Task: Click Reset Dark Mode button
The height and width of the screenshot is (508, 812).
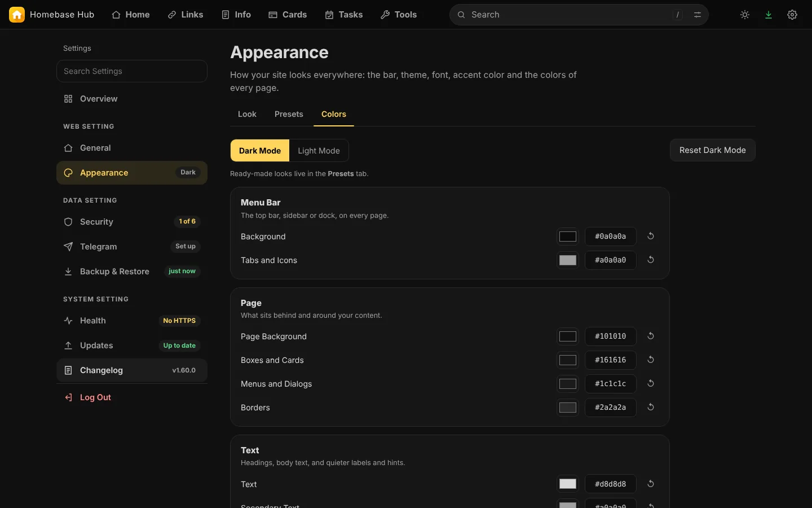Action: click(x=713, y=150)
